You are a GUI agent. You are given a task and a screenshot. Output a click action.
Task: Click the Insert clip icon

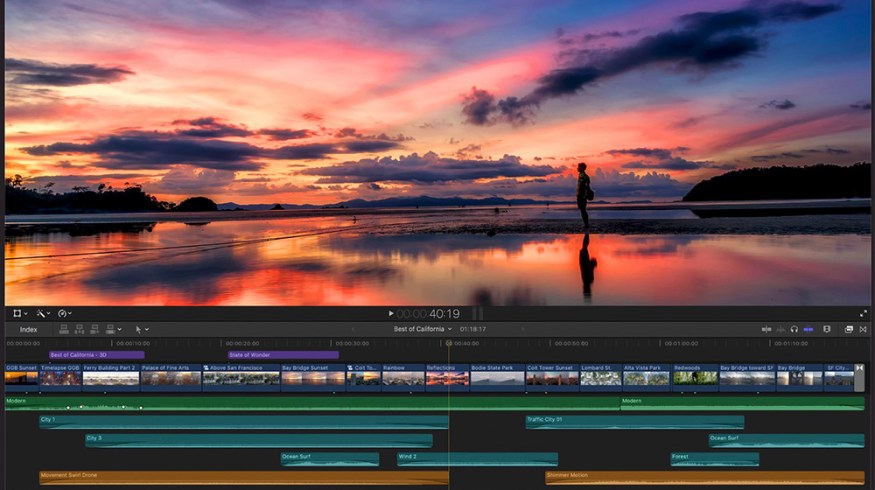(79, 328)
